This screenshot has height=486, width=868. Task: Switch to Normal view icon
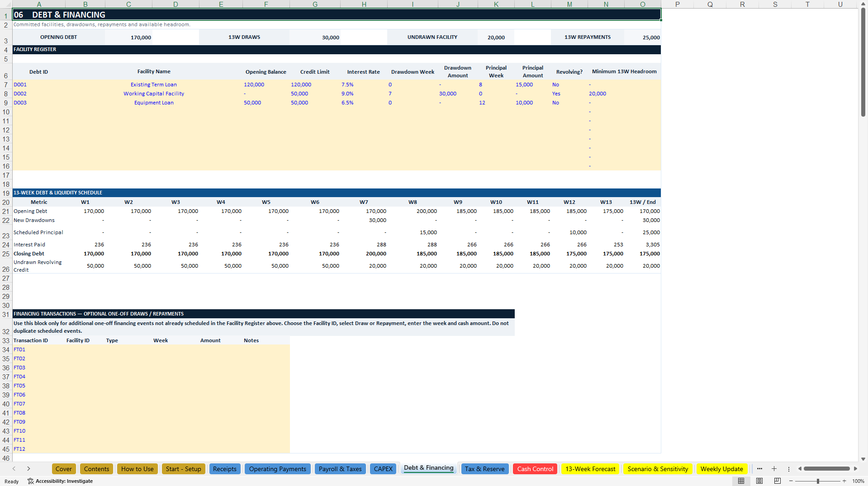point(741,481)
